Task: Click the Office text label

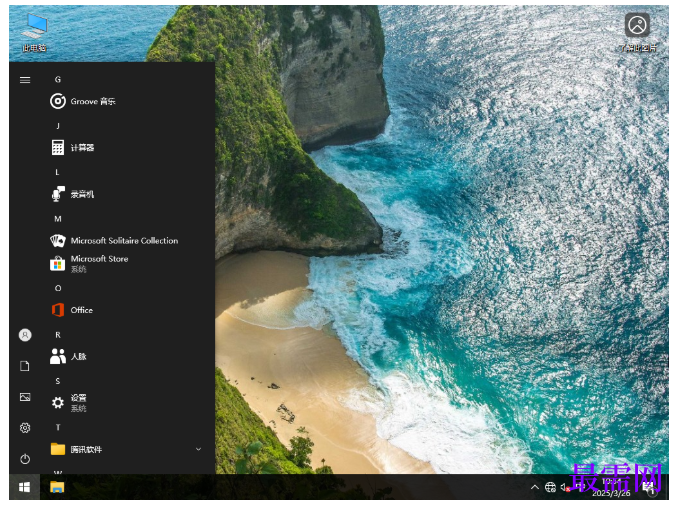Action: (82, 310)
